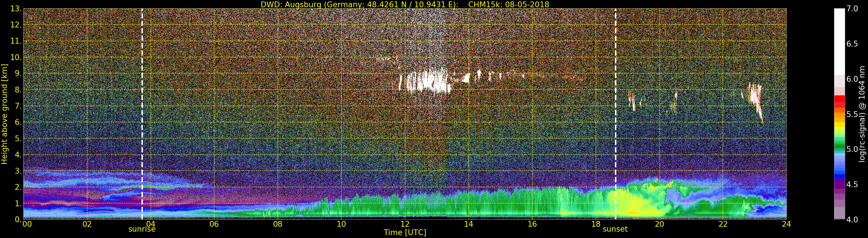Click the '5.0' colorbar tick label
Viewport: 868px width, 238px height.
point(852,149)
